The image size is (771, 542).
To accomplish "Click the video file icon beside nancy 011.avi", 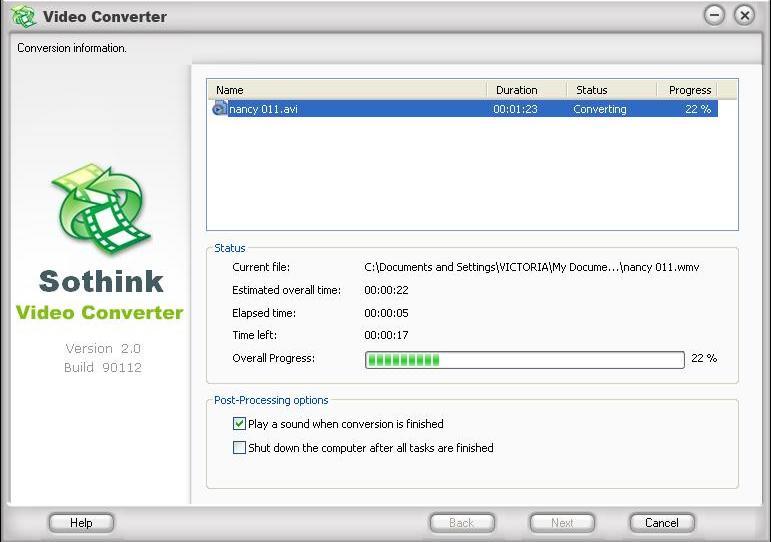I will (219, 108).
